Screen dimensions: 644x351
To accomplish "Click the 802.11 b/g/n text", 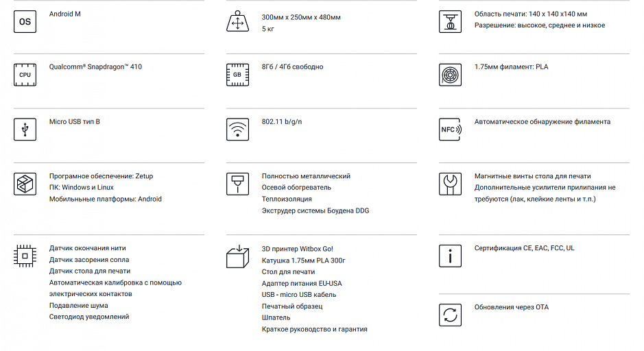I will click(282, 121).
